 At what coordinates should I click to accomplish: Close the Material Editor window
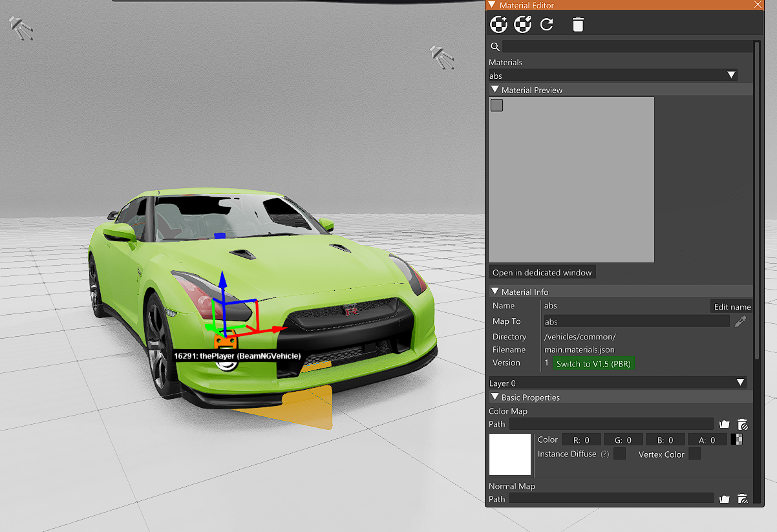coord(758,5)
